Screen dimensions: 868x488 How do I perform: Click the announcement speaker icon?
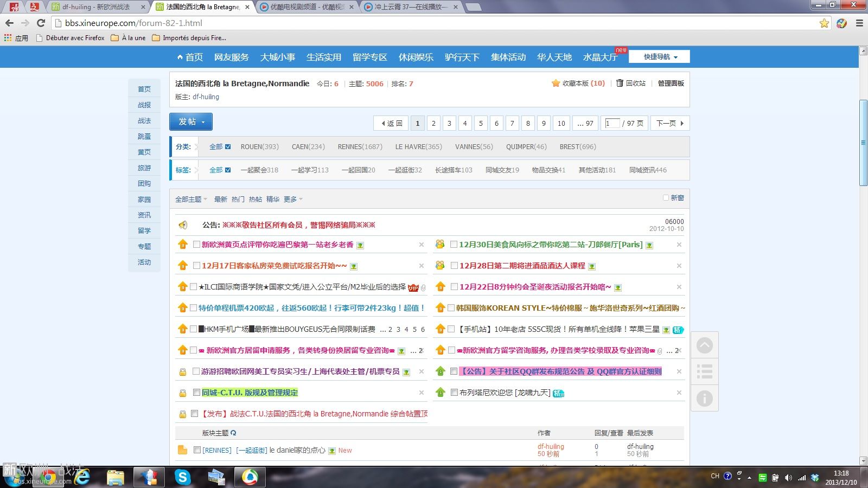pos(183,225)
